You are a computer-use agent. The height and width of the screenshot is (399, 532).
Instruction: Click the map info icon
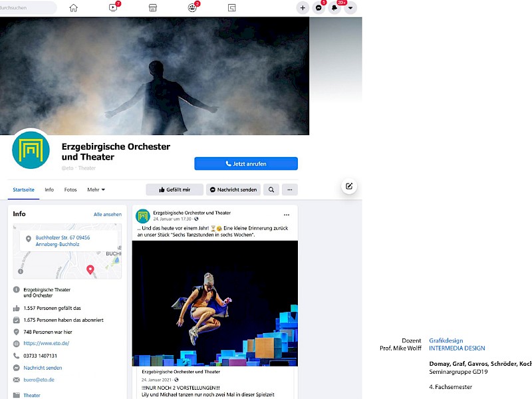pos(21,271)
